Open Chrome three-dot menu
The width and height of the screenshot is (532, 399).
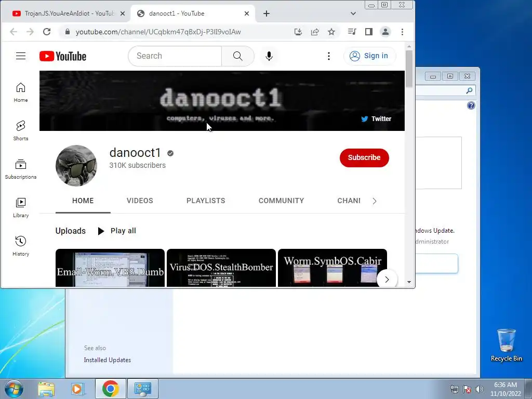[403, 32]
